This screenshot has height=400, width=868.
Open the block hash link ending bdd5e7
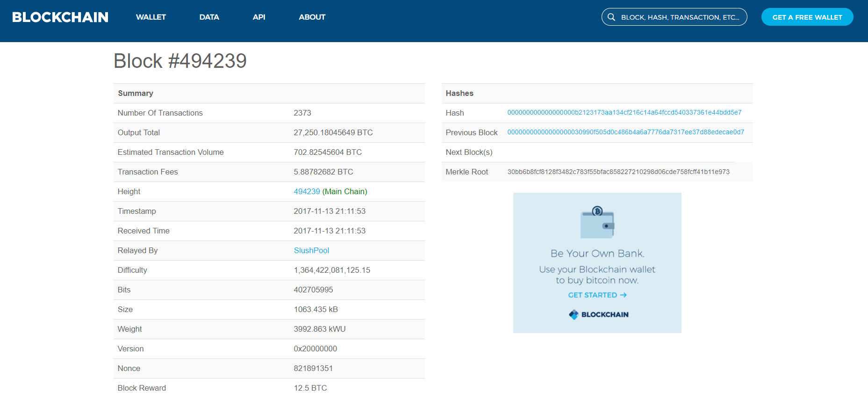[x=624, y=112]
